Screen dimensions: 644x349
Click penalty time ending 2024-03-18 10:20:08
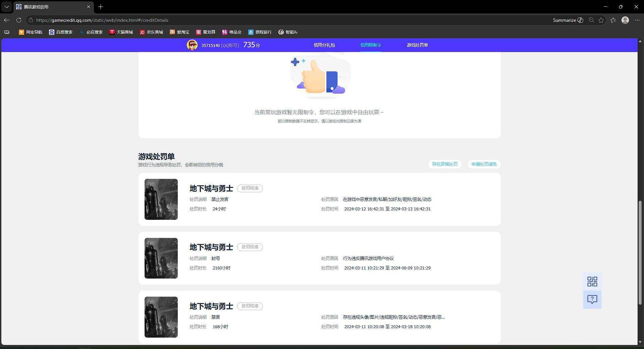click(387, 327)
